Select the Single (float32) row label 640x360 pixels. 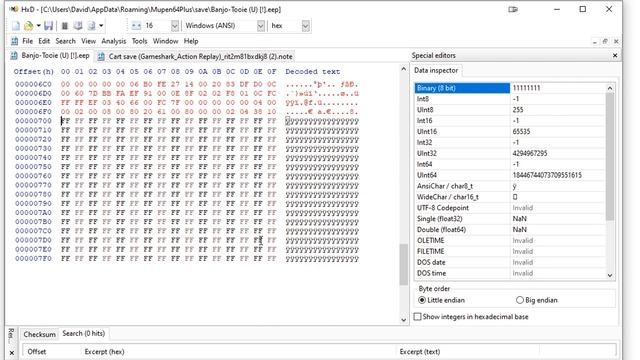440,219
